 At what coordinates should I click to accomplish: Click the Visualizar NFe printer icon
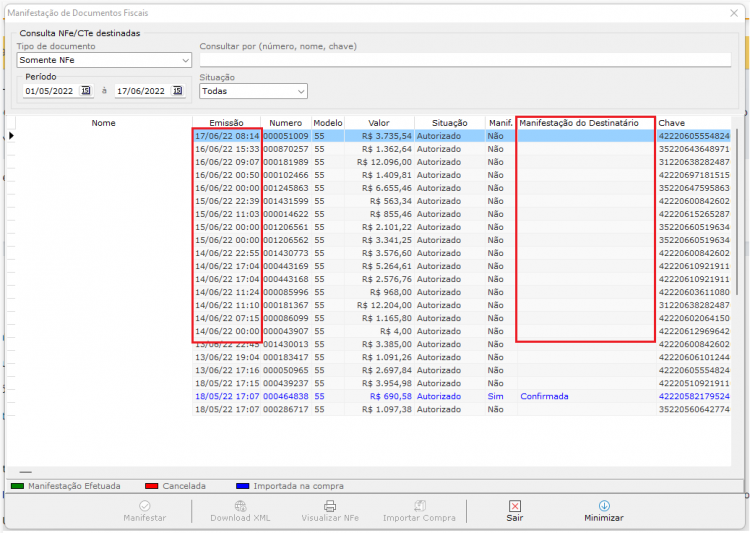(x=330, y=506)
